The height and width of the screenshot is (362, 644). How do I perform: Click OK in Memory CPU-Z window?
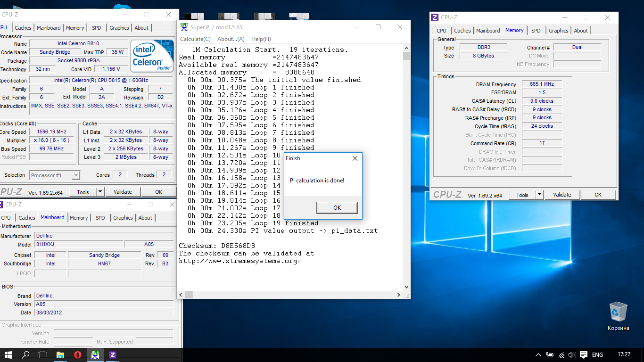(x=598, y=195)
